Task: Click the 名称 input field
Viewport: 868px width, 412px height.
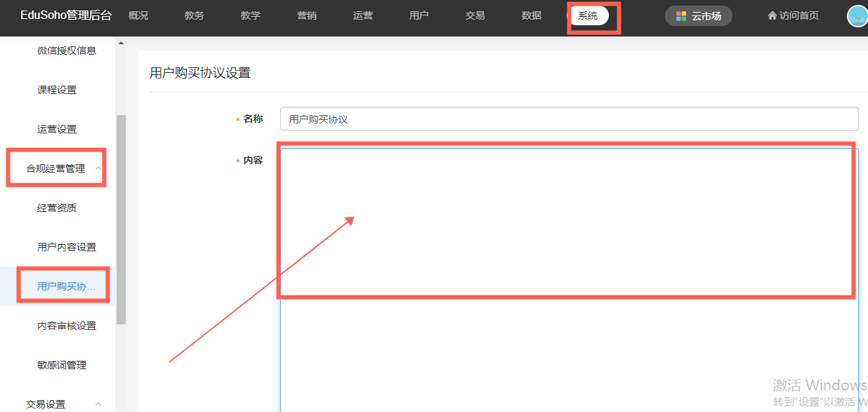Action: [570, 119]
